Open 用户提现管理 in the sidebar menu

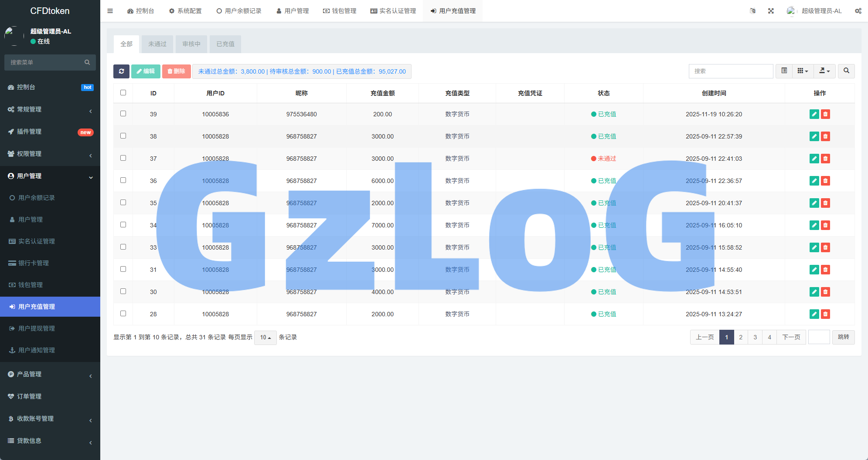[37, 328]
